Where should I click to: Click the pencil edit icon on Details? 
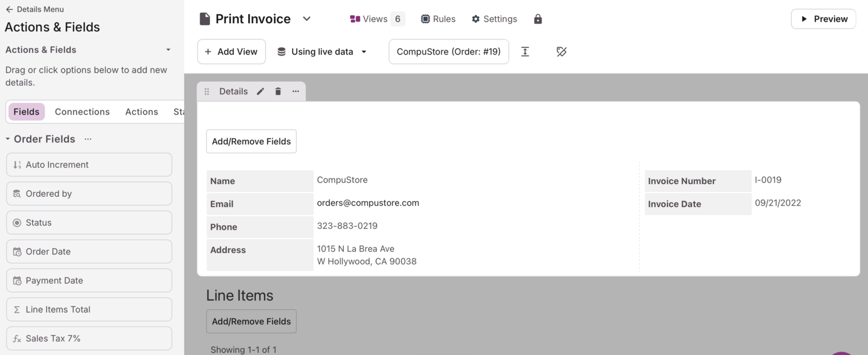(260, 92)
